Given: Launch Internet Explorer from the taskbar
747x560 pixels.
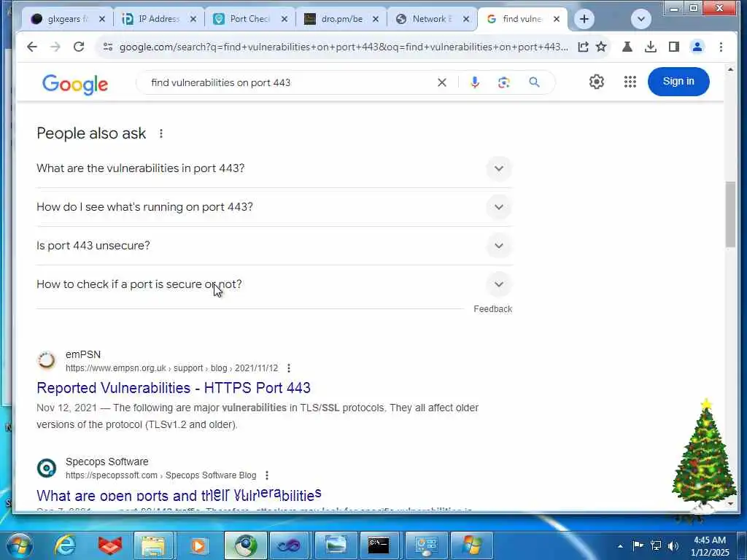Looking at the screenshot, I should (65, 545).
